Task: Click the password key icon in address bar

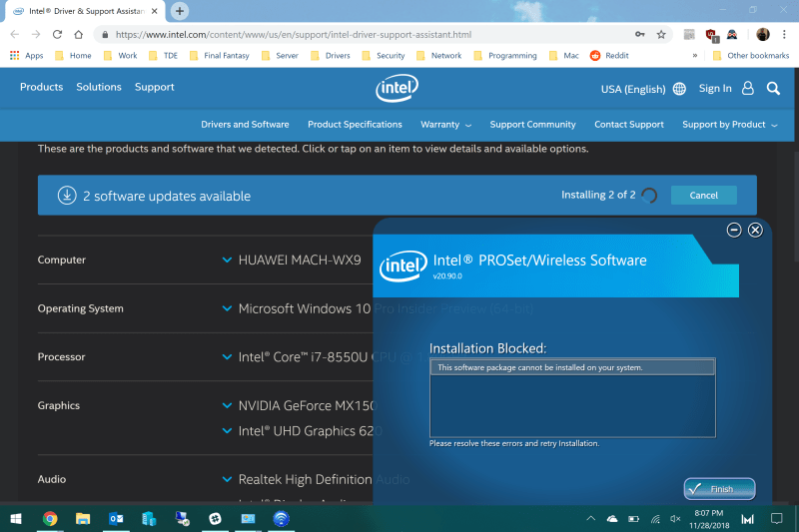Action: [640, 35]
